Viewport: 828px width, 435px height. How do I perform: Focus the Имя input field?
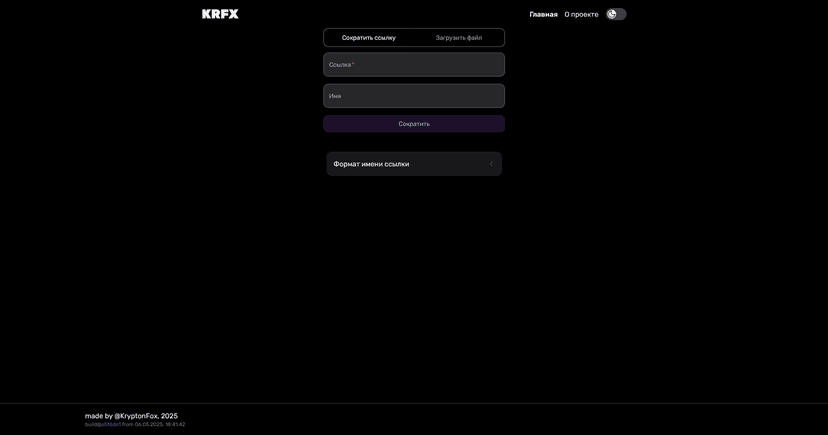coord(414,96)
